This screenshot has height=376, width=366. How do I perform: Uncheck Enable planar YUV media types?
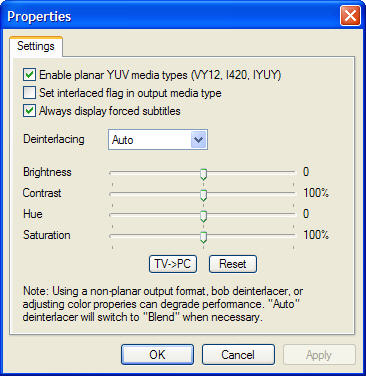pyautogui.click(x=29, y=75)
